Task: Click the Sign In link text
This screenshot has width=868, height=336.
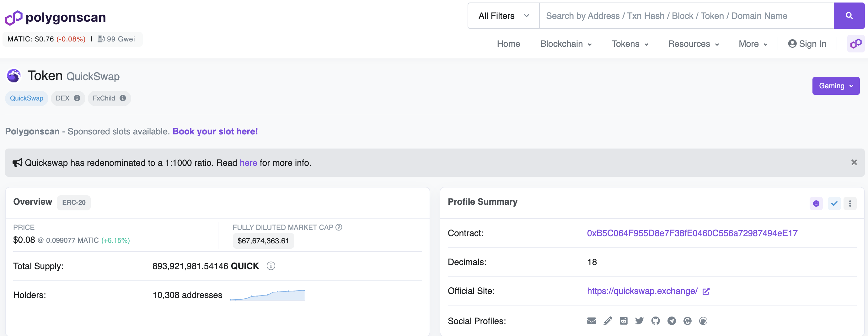Action: 812,44
